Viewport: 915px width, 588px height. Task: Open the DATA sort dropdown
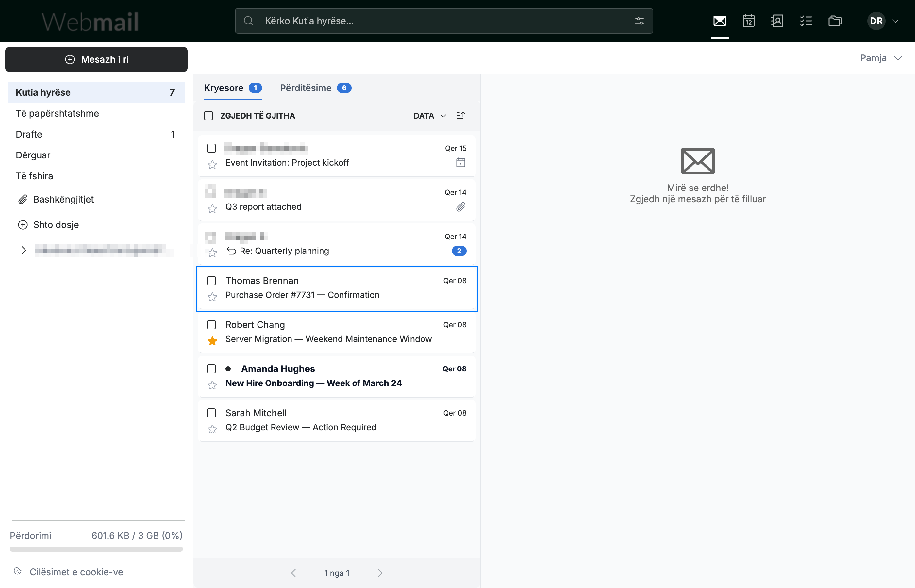point(430,115)
